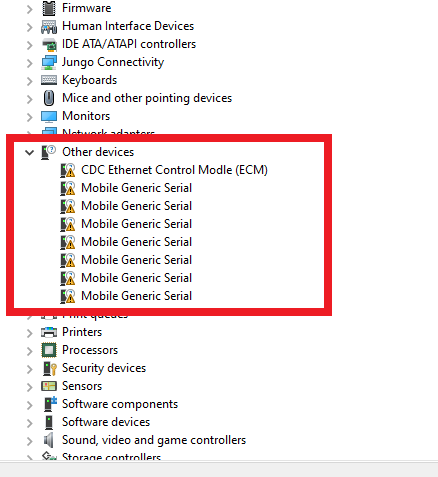Click the Keyboards category icon

[49, 80]
